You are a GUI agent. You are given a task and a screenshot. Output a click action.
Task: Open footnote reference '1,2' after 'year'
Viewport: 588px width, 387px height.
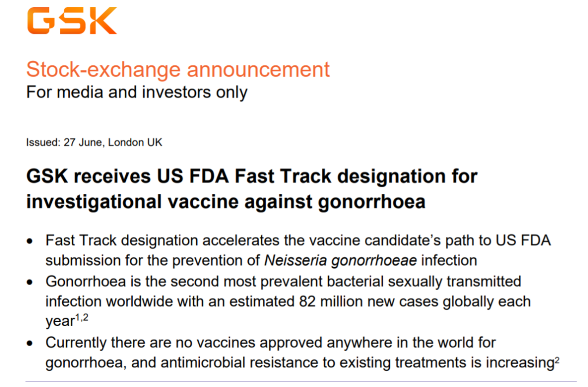pos(81,318)
